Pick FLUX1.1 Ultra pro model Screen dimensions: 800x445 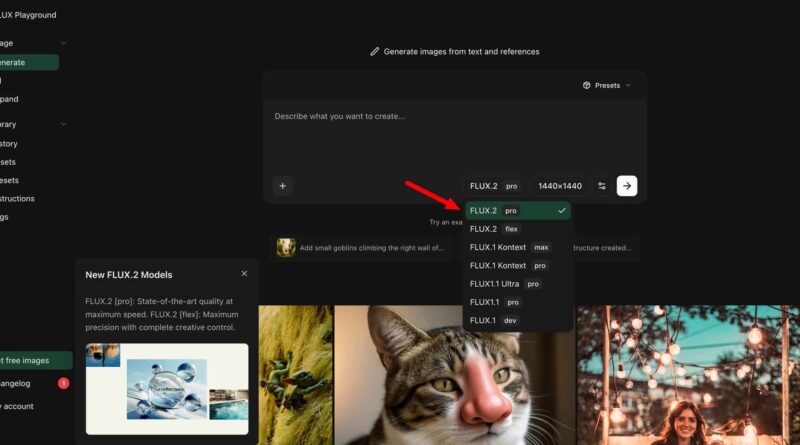(517, 284)
